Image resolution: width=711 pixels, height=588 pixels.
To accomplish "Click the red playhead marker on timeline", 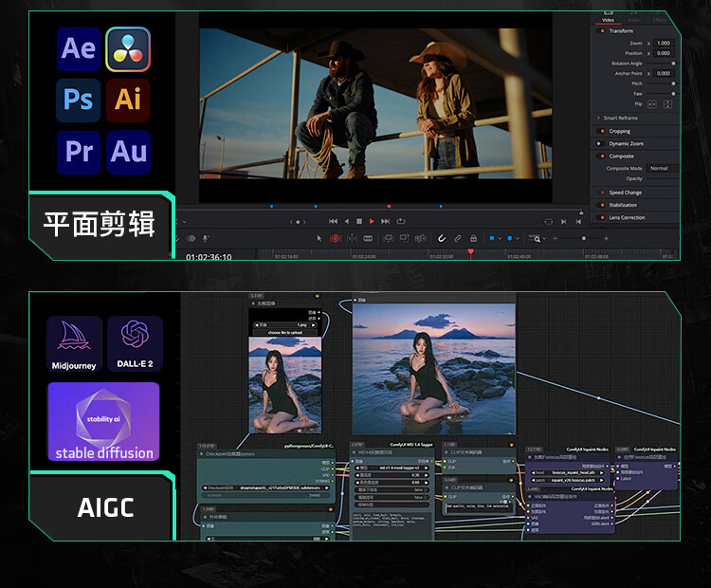I will click(470, 252).
